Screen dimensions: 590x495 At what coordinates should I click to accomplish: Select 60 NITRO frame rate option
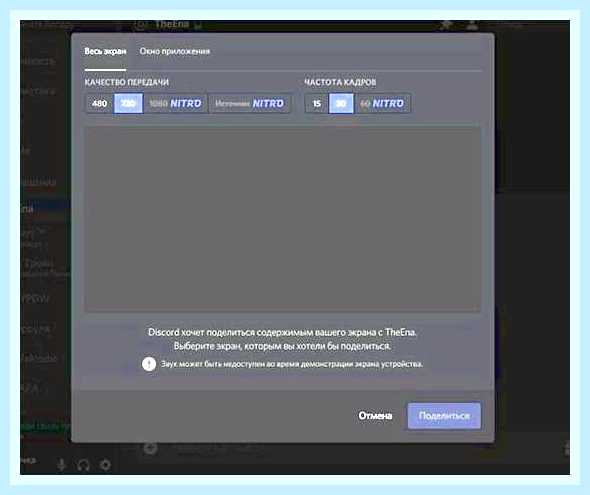coord(382,103)
